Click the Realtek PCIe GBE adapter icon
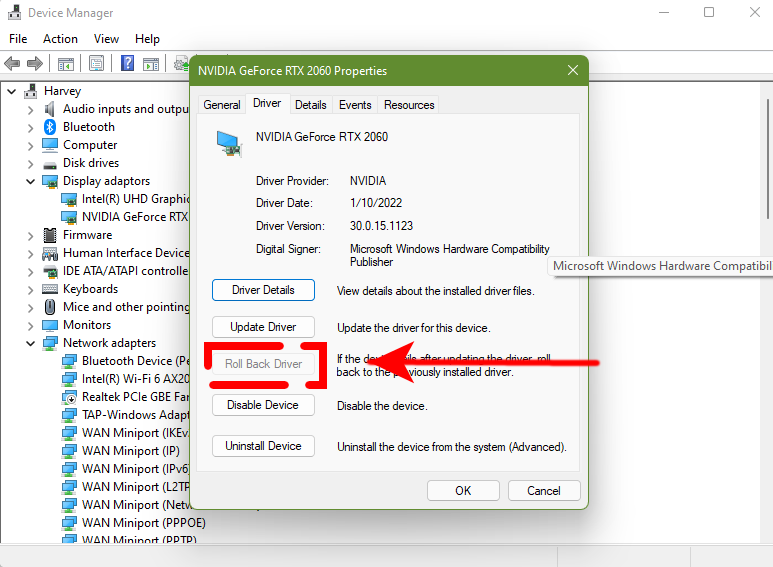This screenshot has width=773, height=567. 69,397
